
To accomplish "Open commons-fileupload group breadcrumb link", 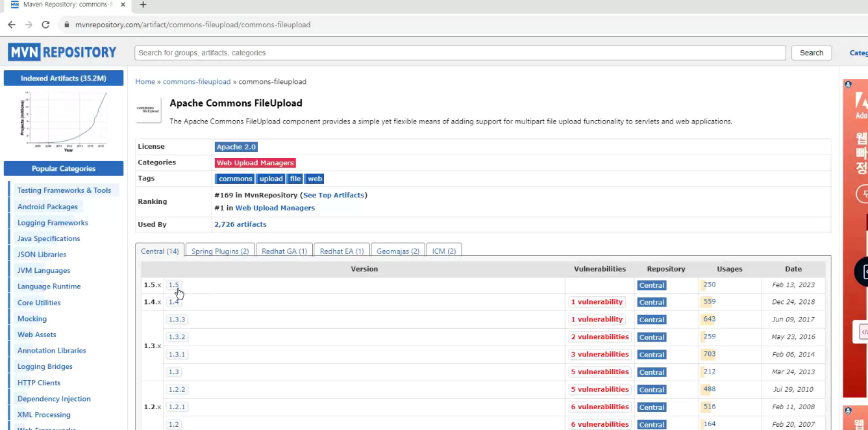I will coord(197,82).
